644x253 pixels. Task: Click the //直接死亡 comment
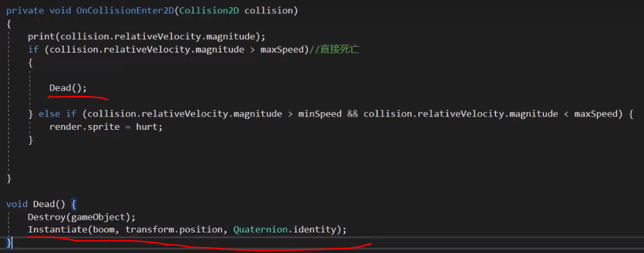(334, 50)
